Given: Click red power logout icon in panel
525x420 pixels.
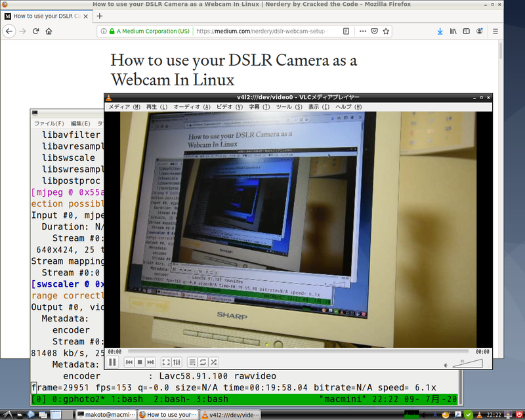Looking at the screenshot, I should tap(519, 415).
